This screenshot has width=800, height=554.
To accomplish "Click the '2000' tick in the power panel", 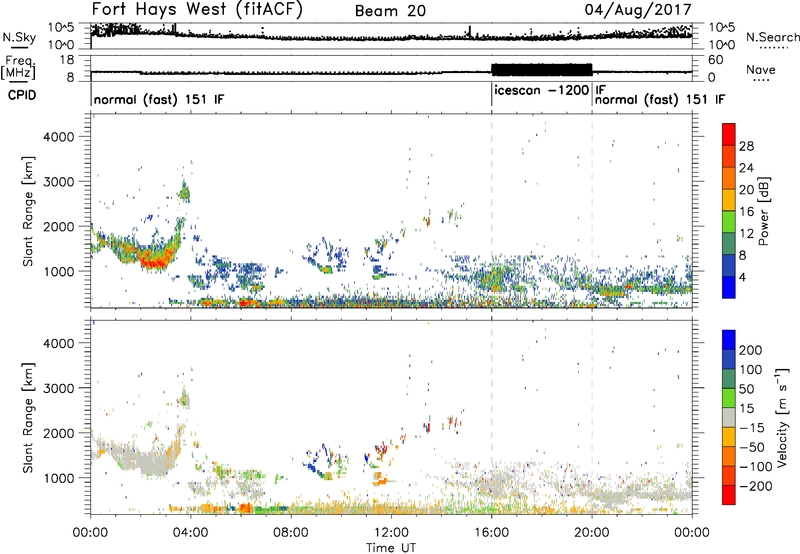I will pos(59,226).
